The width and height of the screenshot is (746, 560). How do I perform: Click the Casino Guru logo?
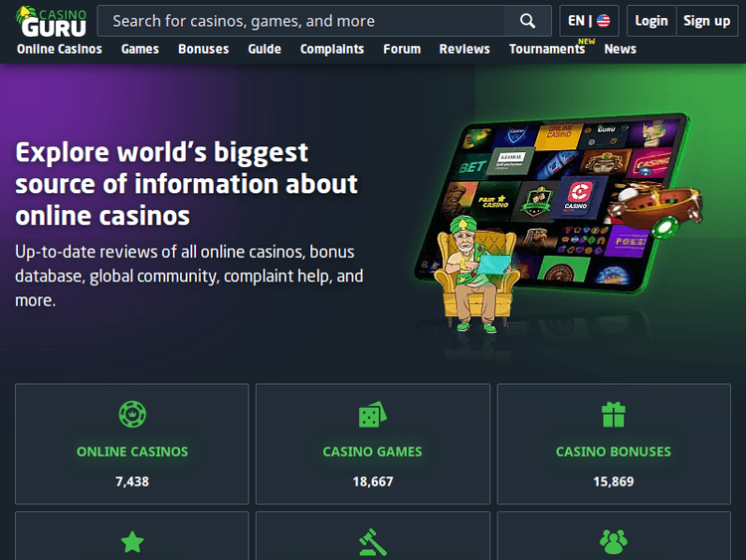(52, 21)
